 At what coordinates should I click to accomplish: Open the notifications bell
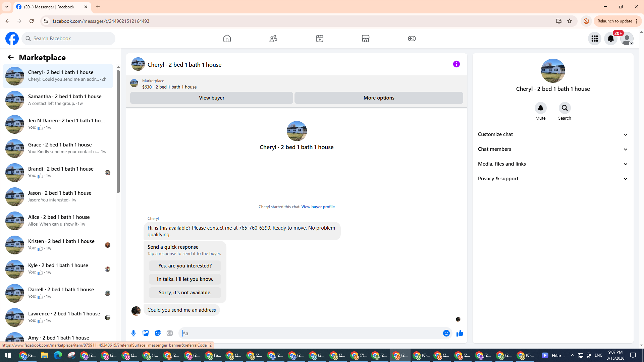tap(611, 39)
